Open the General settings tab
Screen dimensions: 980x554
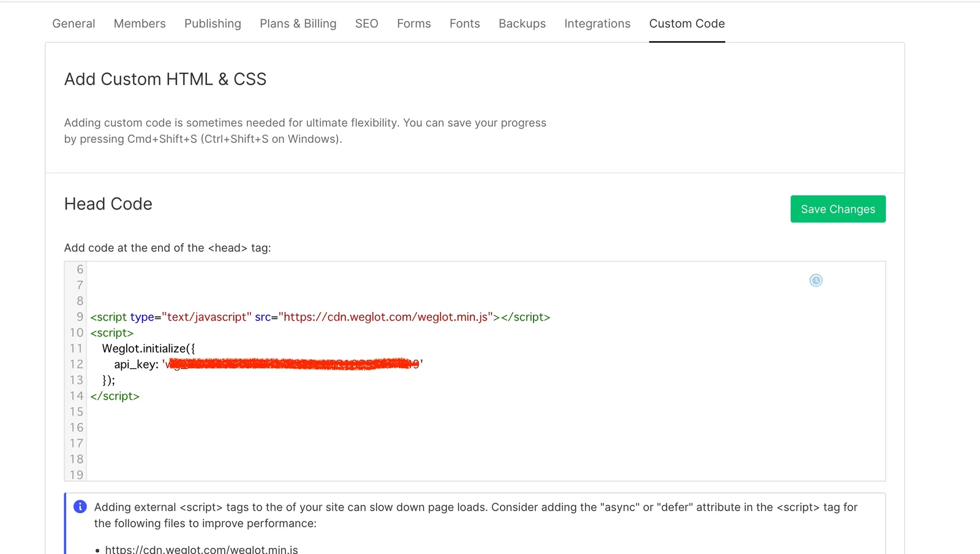(73, 23)
